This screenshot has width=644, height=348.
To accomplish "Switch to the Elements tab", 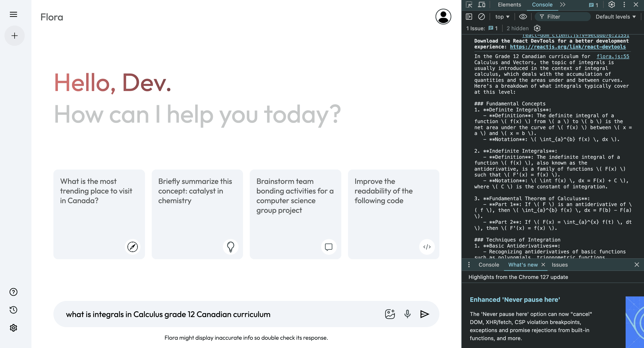I will [x=509, y=5].
